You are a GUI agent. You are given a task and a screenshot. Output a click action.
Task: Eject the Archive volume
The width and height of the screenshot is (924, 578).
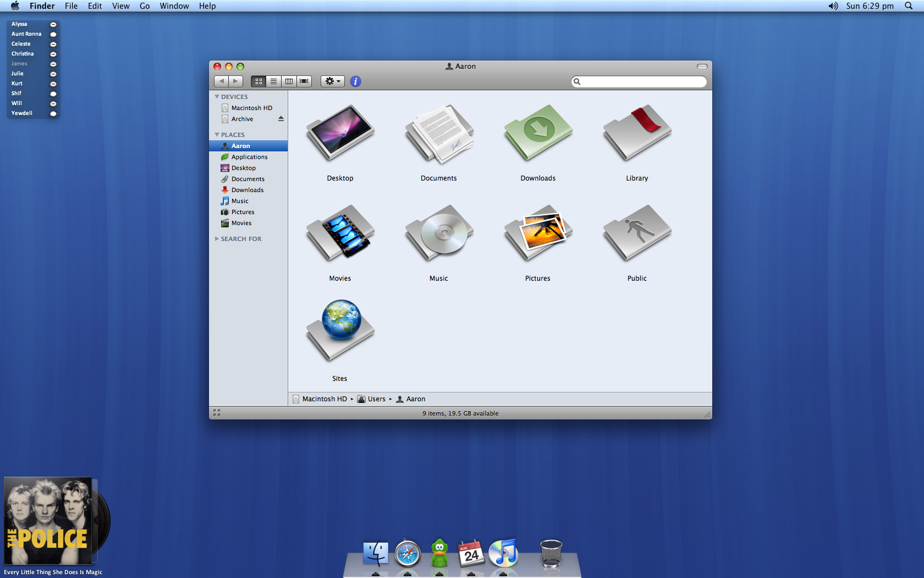(x=281, y=119)
